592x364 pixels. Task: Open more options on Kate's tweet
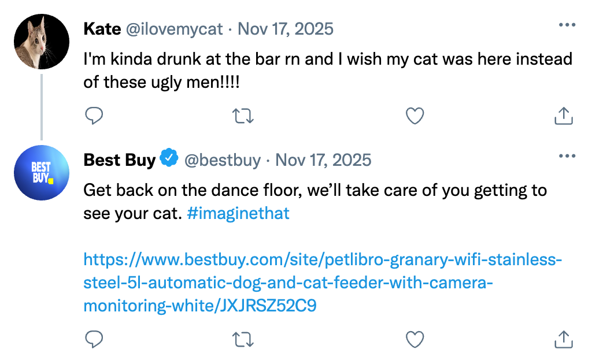point(567,25)
